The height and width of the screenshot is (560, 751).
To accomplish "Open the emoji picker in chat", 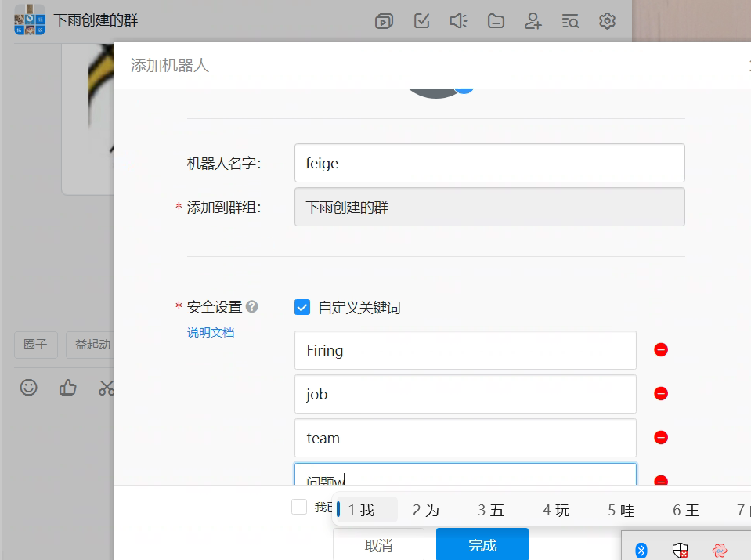I will pyautogui.click(x=28, y=387).
